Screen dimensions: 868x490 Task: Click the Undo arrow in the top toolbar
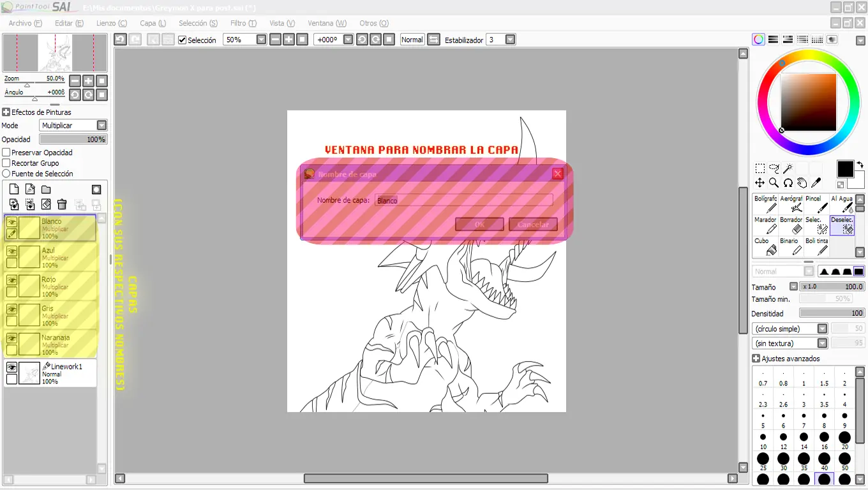(120, 40)
